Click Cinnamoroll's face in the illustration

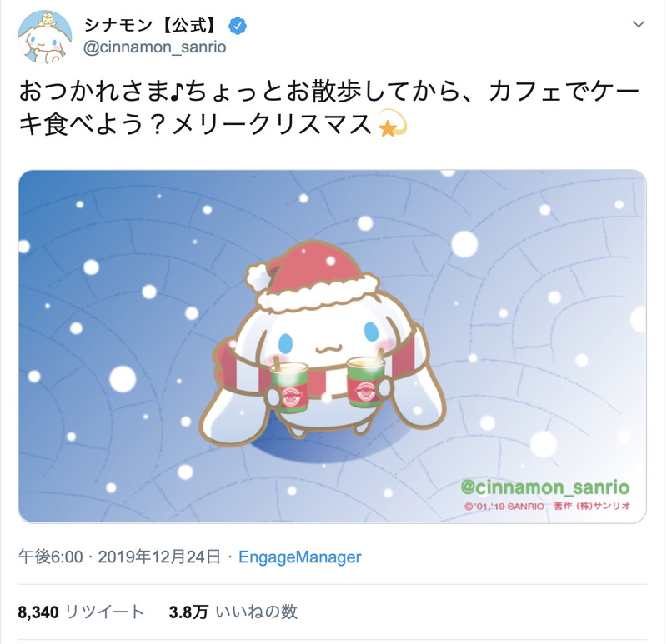(327, 336)
